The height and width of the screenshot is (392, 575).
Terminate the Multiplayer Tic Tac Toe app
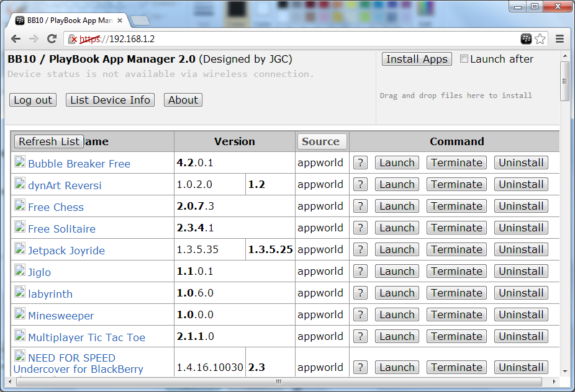click(x=456, y=336)
